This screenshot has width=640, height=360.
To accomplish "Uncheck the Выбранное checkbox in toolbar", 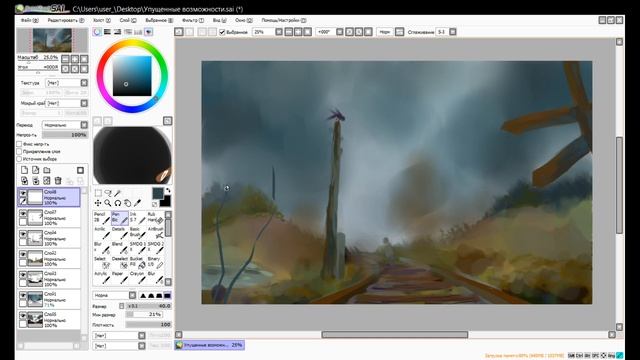I will (222, 32).
